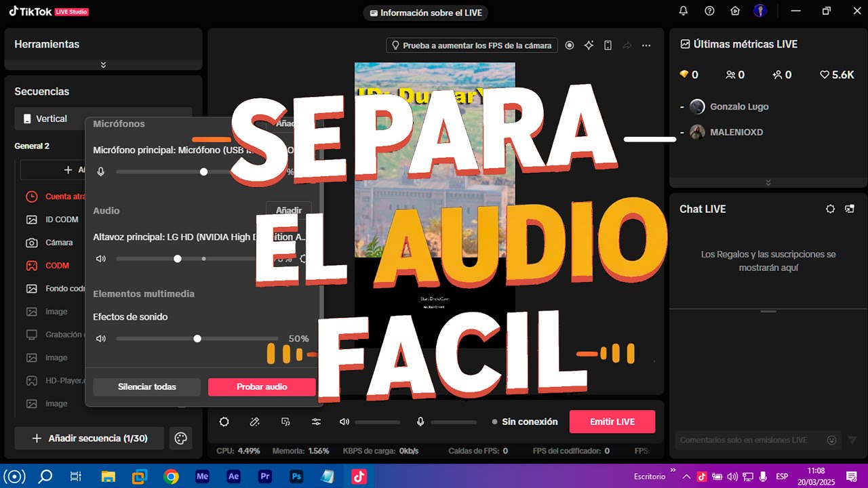Click the General 2 scene label
Screen dimensions: 868x488
(x=32, y=146)
